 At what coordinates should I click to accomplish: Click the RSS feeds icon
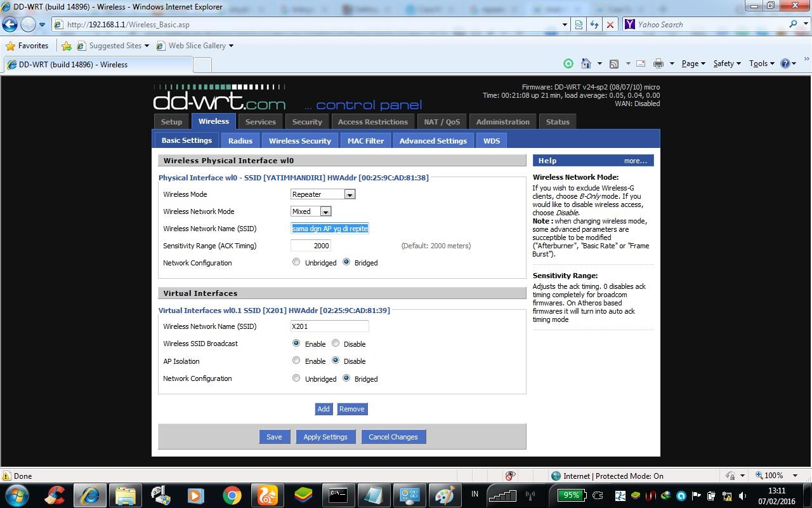(613, 63)
